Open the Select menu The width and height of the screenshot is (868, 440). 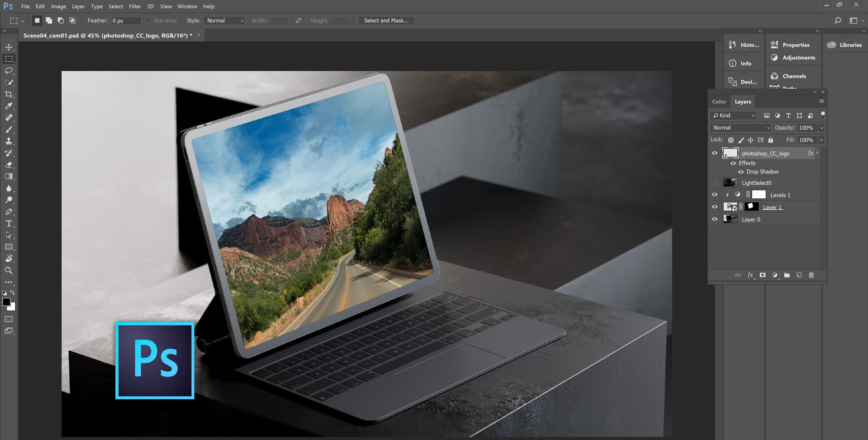tap(116, 6)
